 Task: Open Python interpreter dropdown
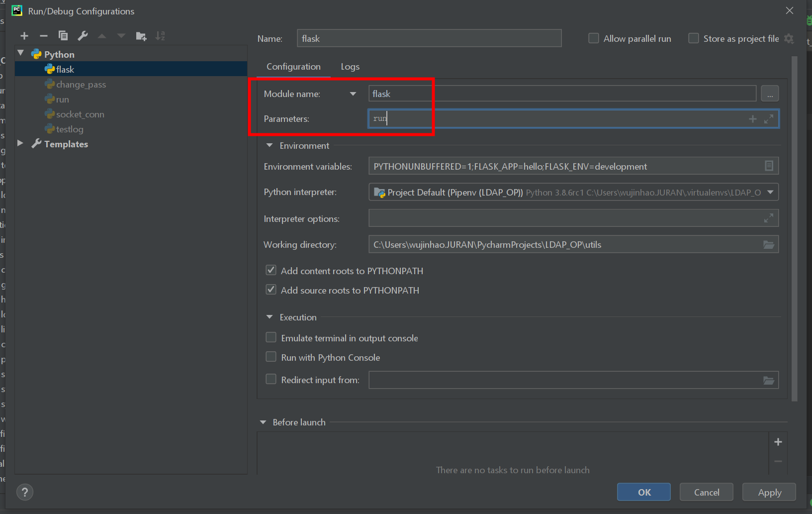[770, 192]
